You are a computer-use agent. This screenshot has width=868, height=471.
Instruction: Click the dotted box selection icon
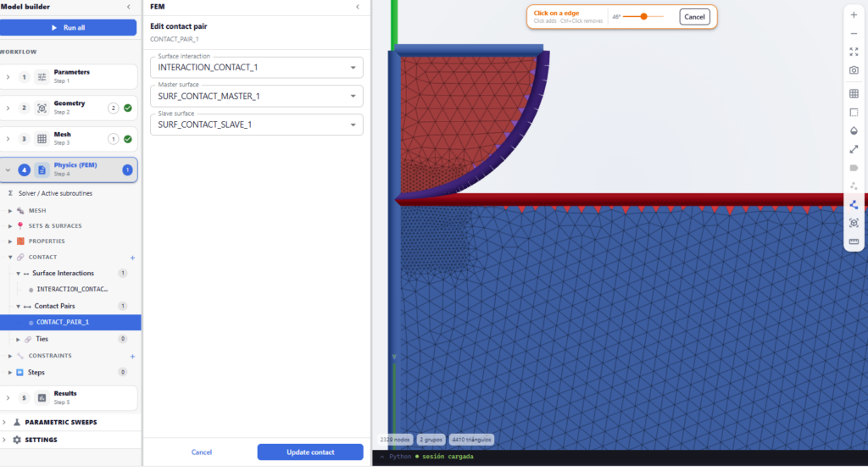coord(854,113)
